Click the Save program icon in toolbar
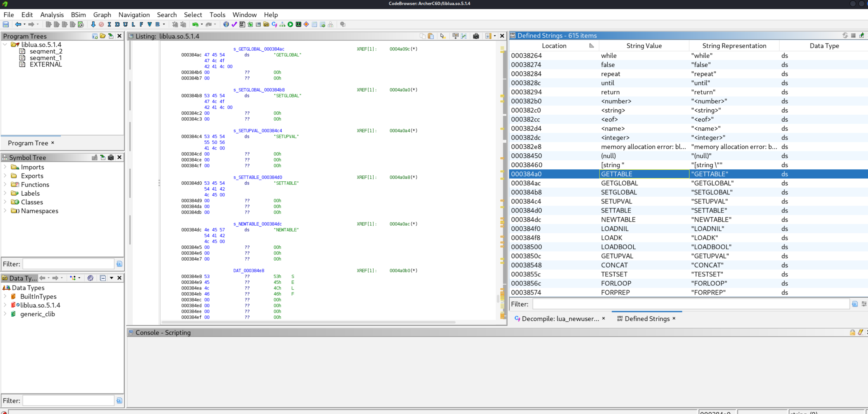Viewport: 868px width, 414px height. (6, 24)
